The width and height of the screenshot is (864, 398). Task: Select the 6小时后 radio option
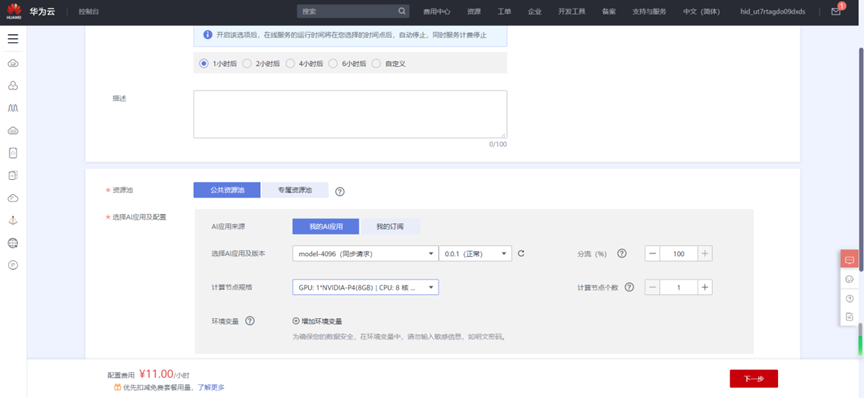[x=333, y=63]
